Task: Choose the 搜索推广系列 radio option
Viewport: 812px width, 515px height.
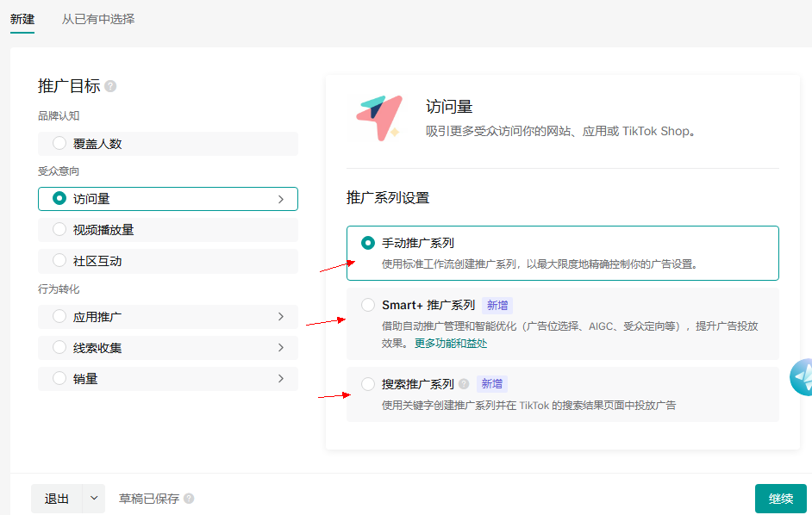Action: coord(368,384)
